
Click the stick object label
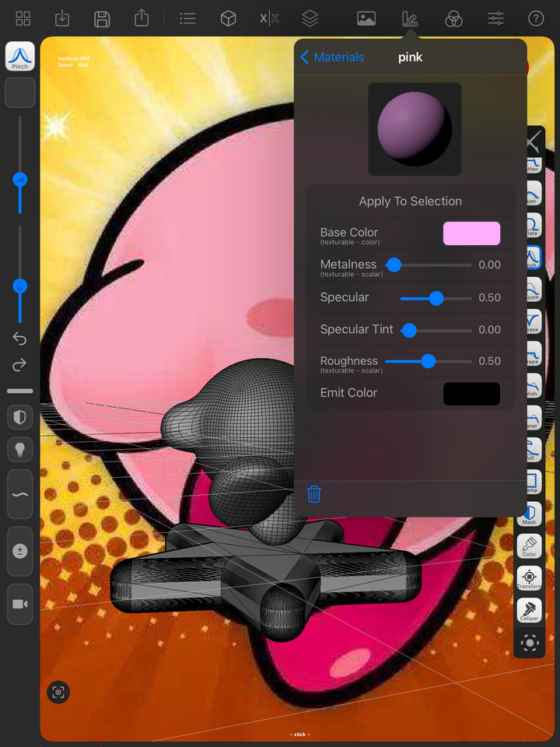pos(300,734)
